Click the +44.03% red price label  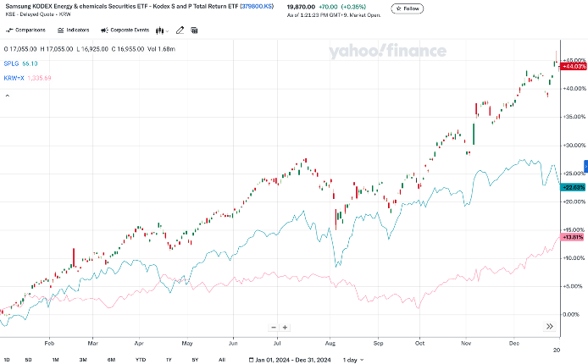[x=574, y=66]
